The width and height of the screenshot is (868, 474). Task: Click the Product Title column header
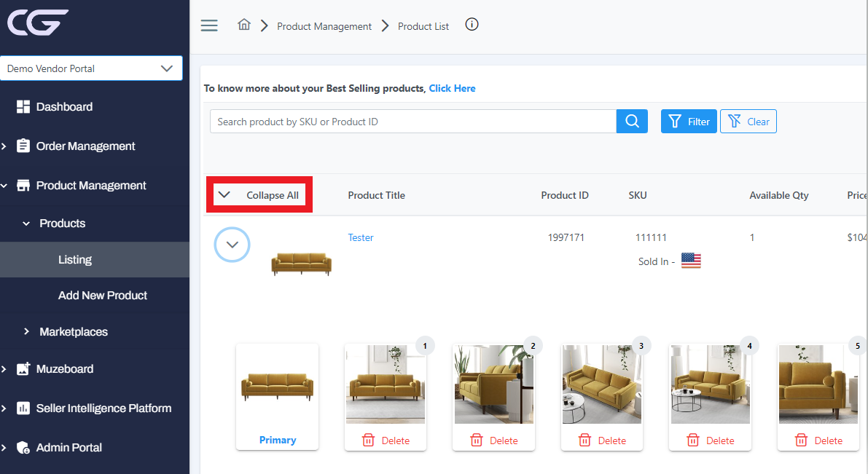coord(377,195)
